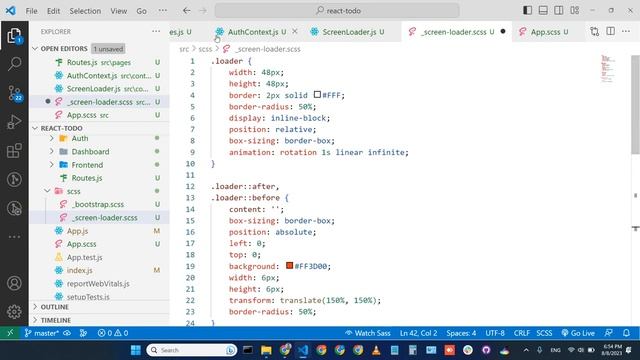The image size is (640, 360).
Task: Synchronize changes cloud icon in status bar
Action: click(67, 333)
